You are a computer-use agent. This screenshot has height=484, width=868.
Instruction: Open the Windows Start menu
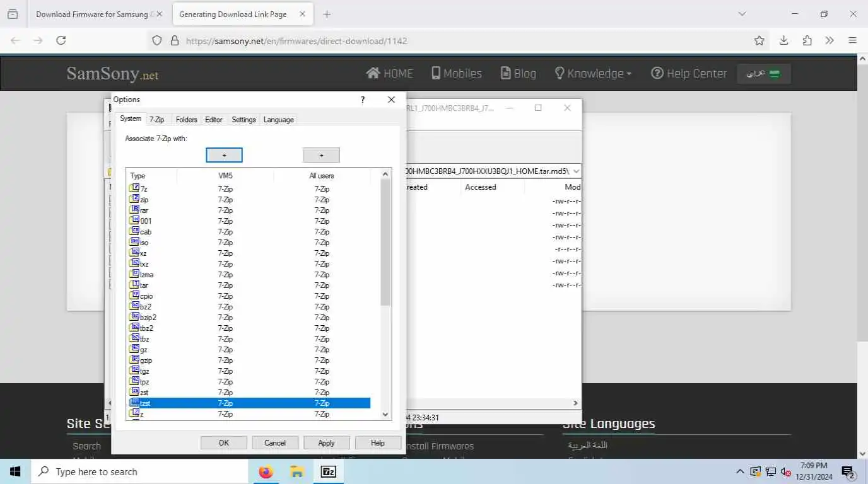[15, 471]
